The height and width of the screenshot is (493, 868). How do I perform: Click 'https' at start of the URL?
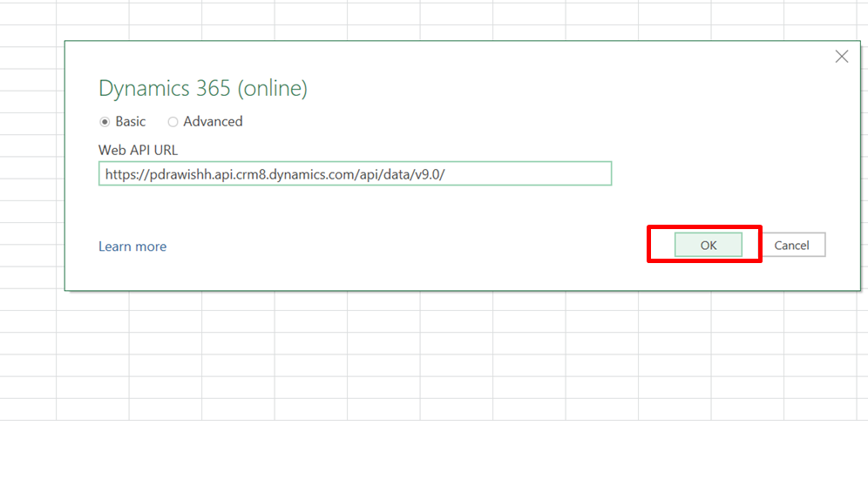(120, 174)
